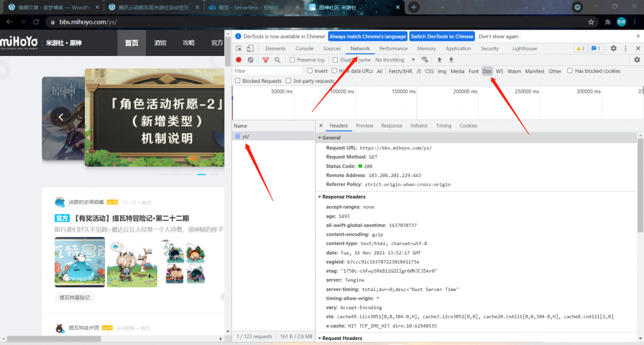Viewport: 644px width, 345px height.
Task: Select the Doc filter type
Action: 487,71
